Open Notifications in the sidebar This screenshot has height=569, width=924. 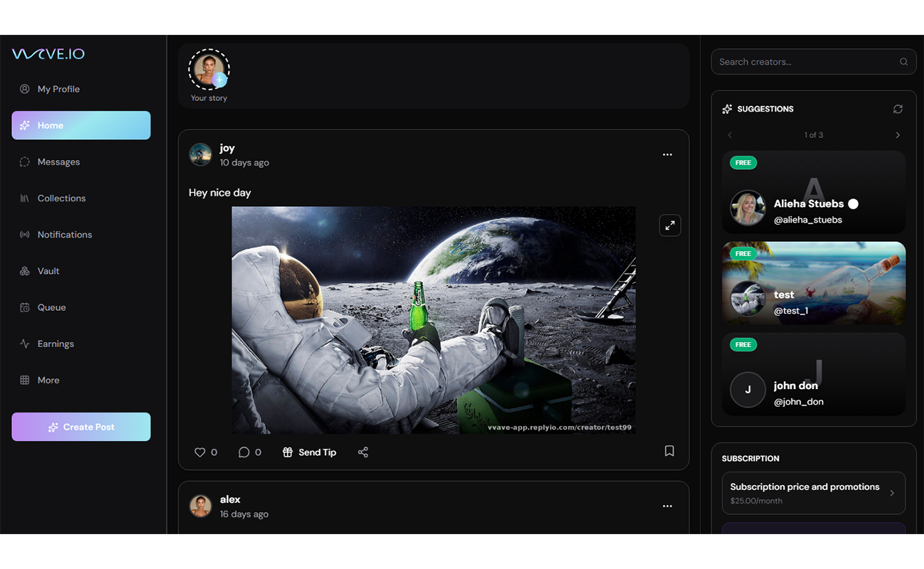[64, 235]
